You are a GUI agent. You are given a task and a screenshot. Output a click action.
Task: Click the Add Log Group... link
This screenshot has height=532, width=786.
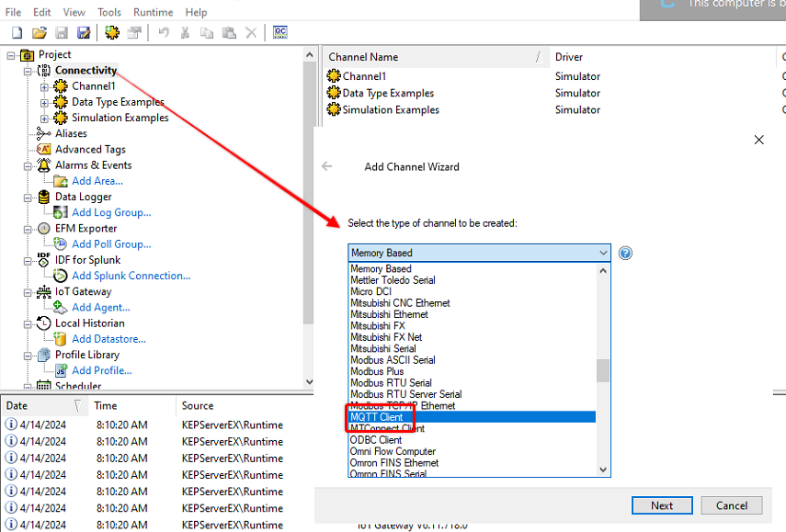111,212
